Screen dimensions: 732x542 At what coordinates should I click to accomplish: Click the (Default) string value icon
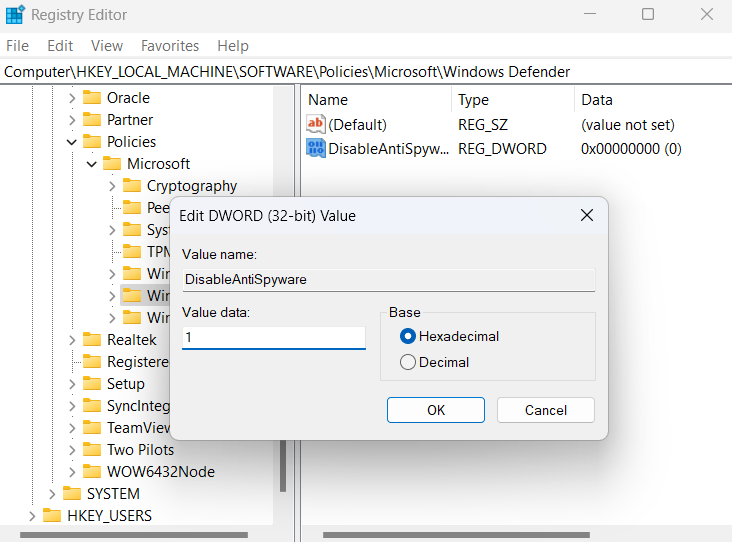[x=316, y=124]
